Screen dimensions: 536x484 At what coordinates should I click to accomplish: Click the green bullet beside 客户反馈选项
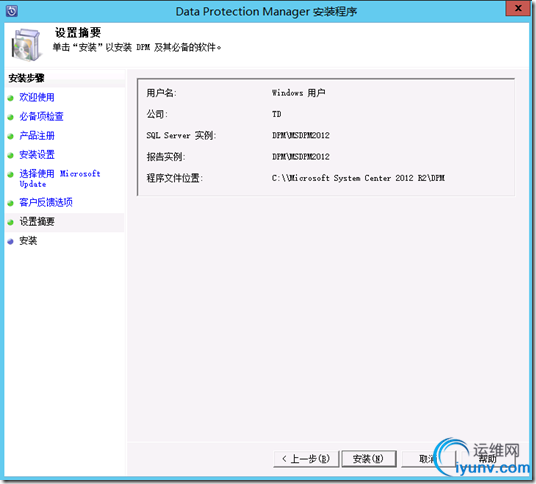pyautogui.click(x=11, y=203)
